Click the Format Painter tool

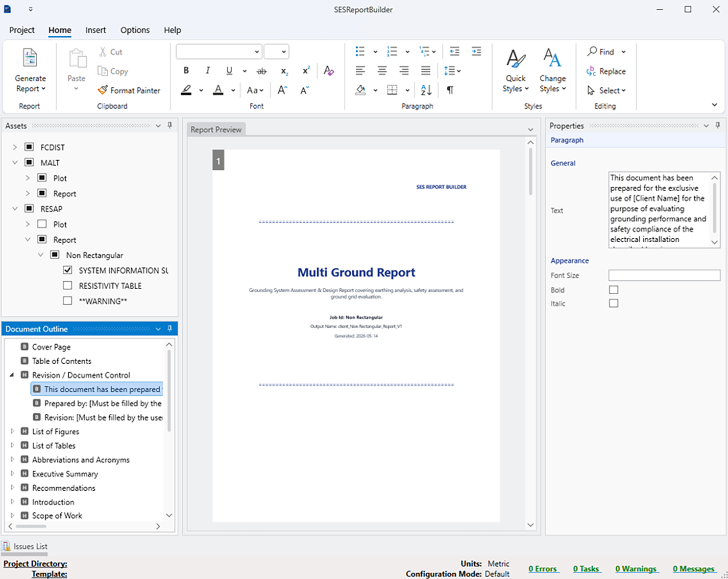(x=129, y=90)
